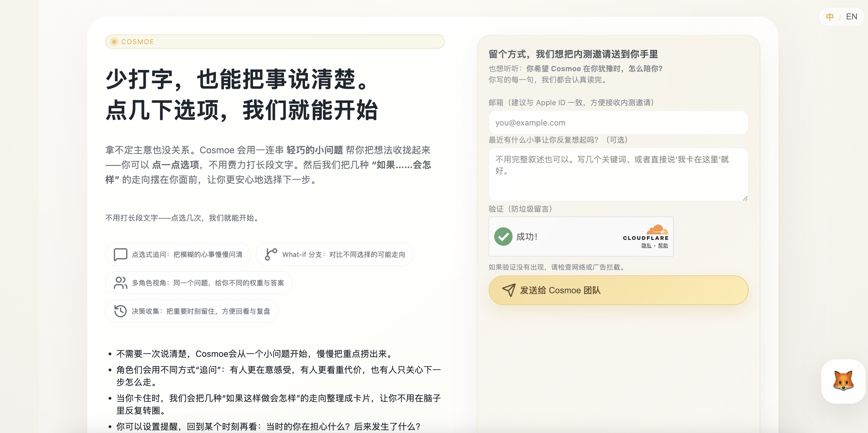Viewport: 868px width, 433px height.
Task: Open the fox emoji floating widget
Action: (843, 381)
